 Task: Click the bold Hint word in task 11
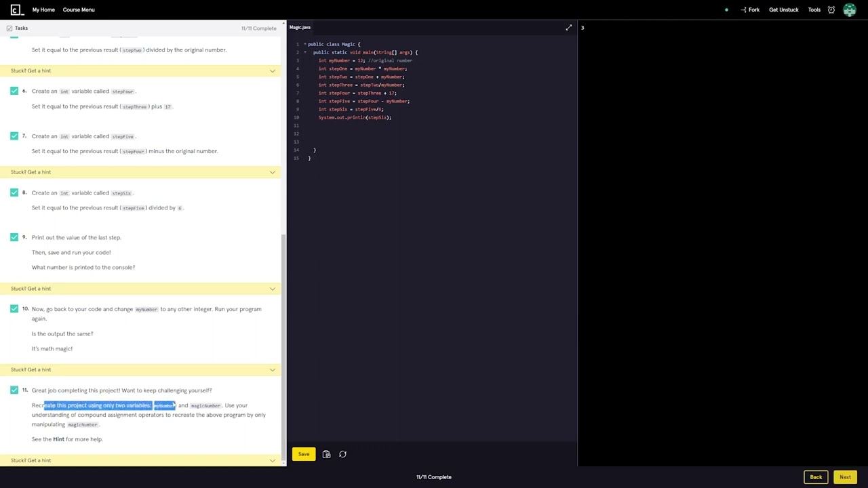[x=58, y=439]
